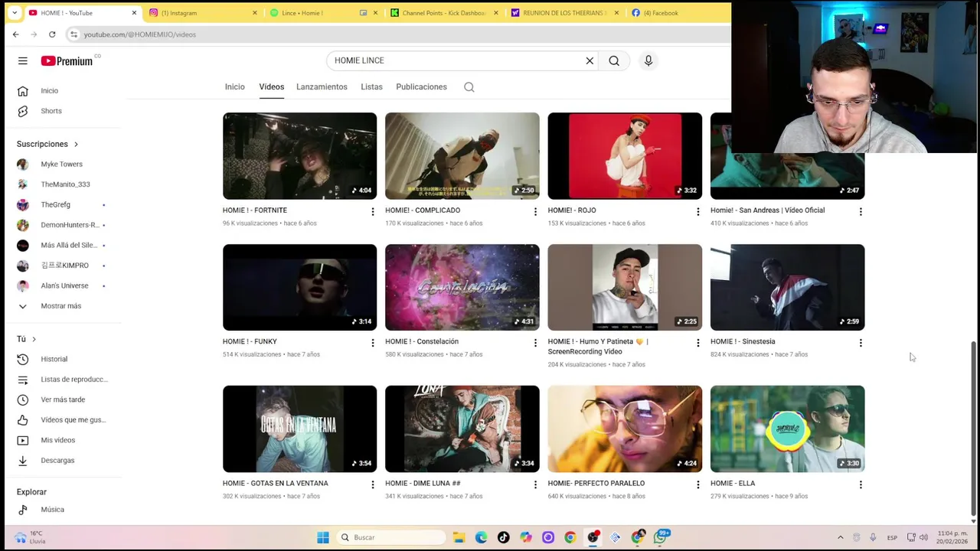Image resolution: width=980 pixels, height=551 pixels.
Task: Open options menu for HOMIE! - COMPLICADO
Action: (x=535, y=211)
